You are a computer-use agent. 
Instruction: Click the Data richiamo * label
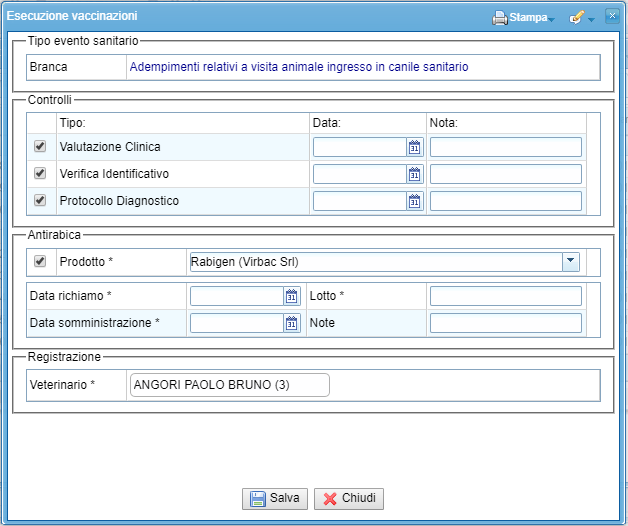(70, 296)
